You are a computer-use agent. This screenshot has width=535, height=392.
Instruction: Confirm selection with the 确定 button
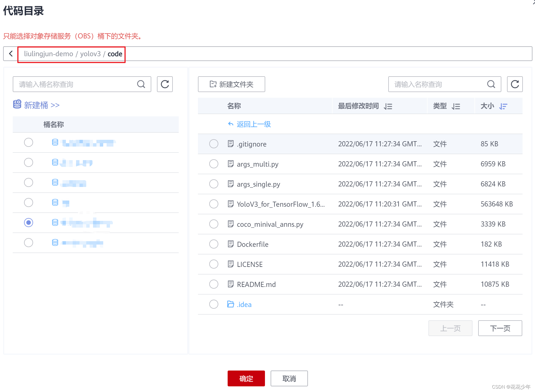click(246, 378)
